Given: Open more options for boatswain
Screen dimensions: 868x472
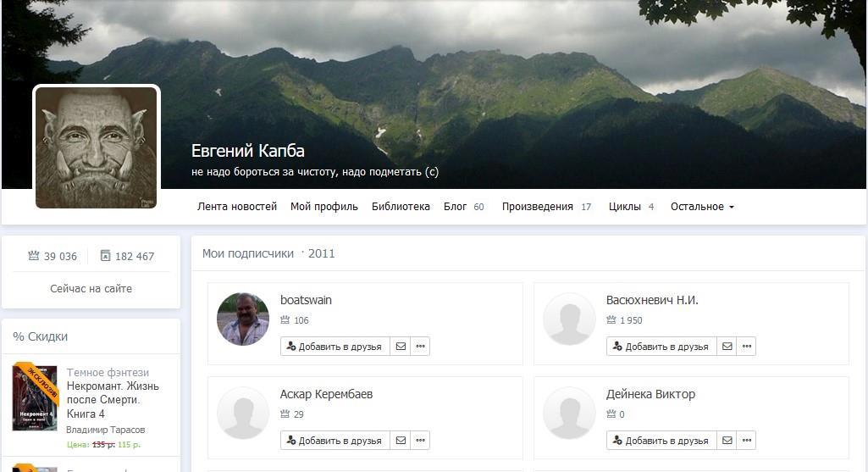Looking at the screenshot, I should coord(420,347).
